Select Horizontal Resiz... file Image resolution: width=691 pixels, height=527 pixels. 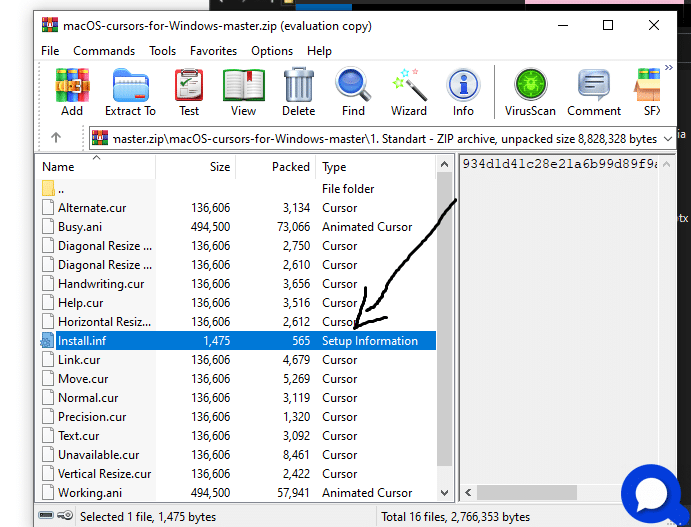pos(104,321)
